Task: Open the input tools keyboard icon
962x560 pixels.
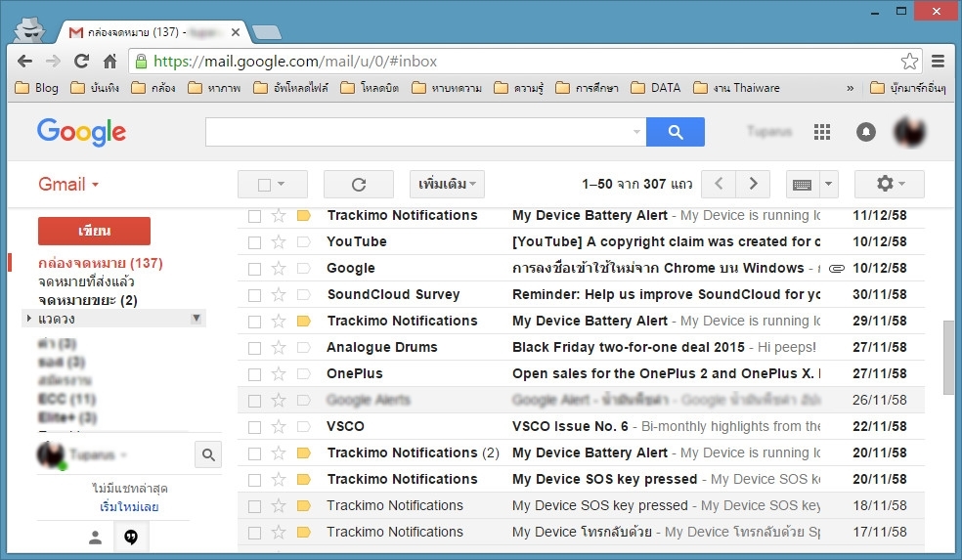Action: coord(803,184)
